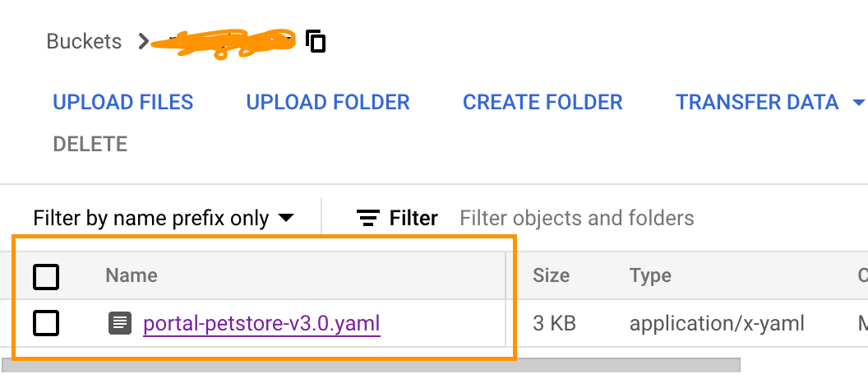Sort by the Size column header
Viewport: 868px width, 388px height.
pyautogui.click(x=551, y=275)
